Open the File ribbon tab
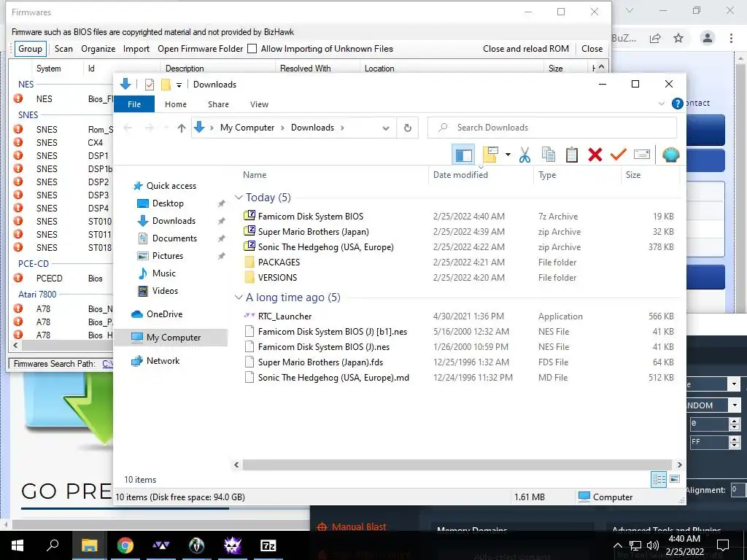This screenshot has height=560, width=747. coord(134,104)
